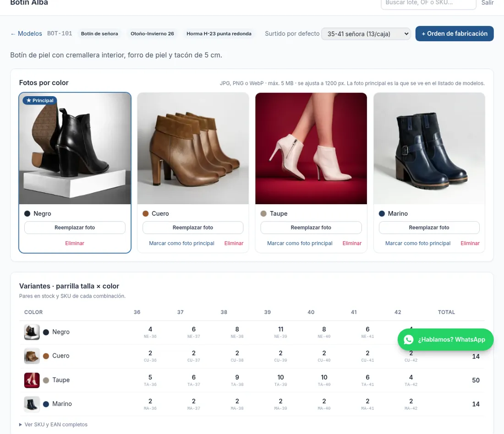Mark Marino photo as main photo
This screenshot has height=434, width=504.
click(x=418, y=243)
